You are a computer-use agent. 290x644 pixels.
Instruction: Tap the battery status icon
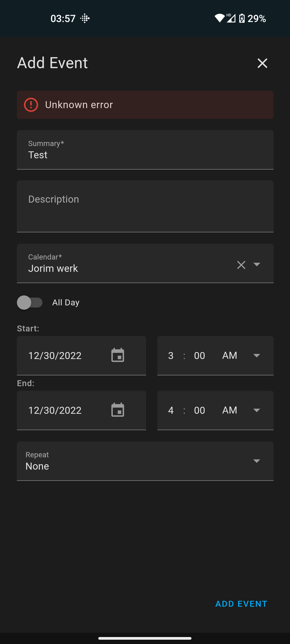[x=242, y=18]
